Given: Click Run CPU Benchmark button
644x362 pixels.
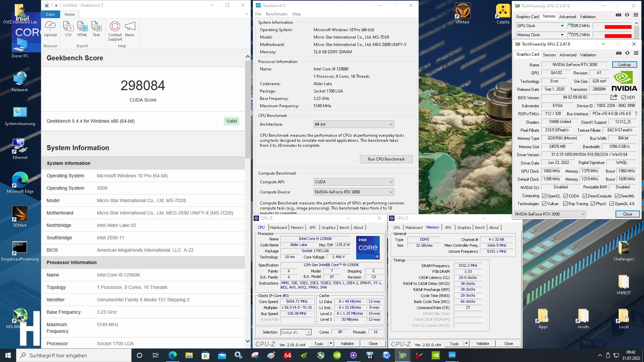Looking at the screenshot, I should tap(386, 159).
